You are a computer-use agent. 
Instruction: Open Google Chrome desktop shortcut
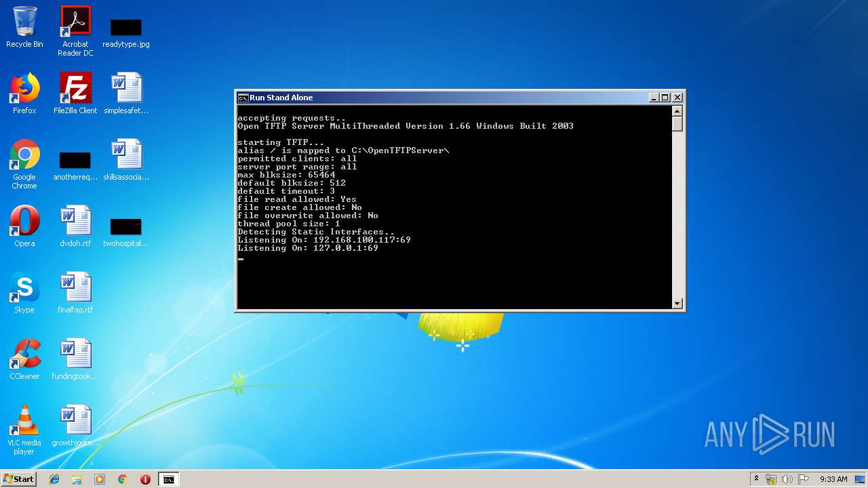[24, 164]
